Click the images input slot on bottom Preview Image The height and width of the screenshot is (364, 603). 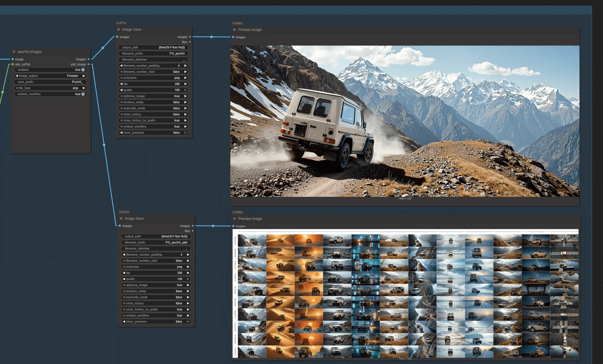[233, 226]
